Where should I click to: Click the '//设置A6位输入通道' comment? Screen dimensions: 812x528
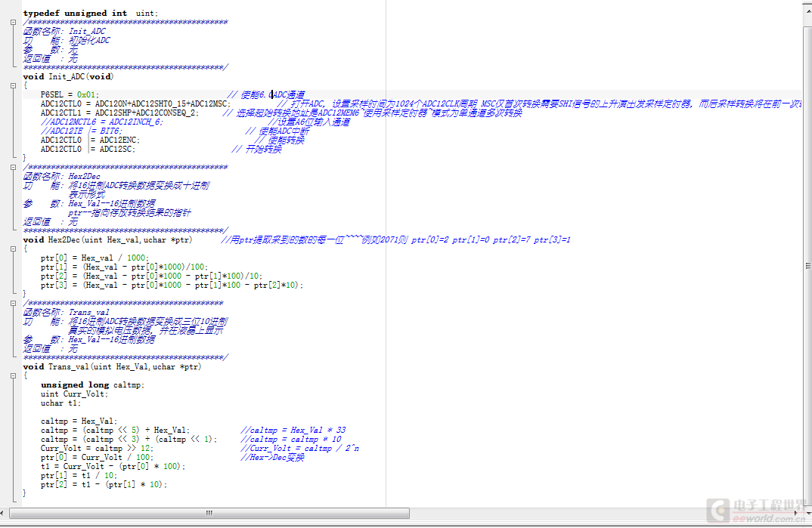pyautogui.click(x=310, y=122)
